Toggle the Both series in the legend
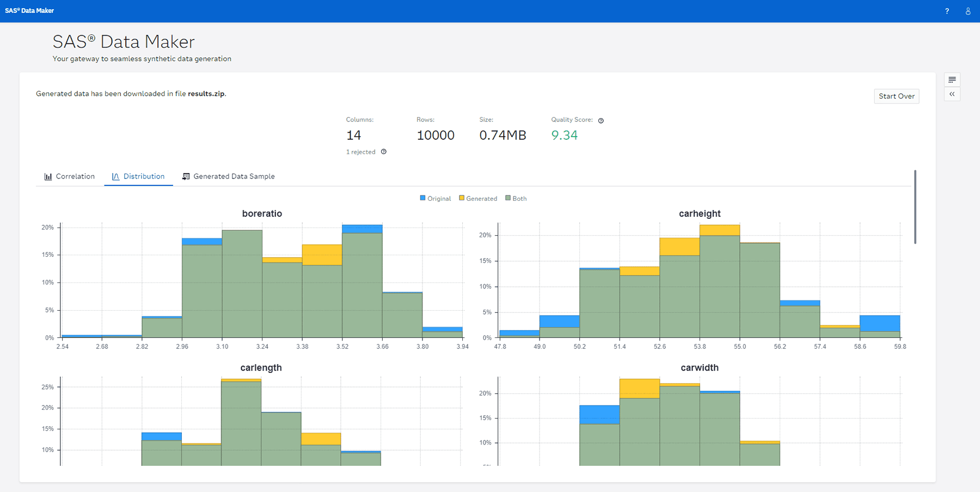The width and height of the screenshot is (980, 492). (516, 198)
